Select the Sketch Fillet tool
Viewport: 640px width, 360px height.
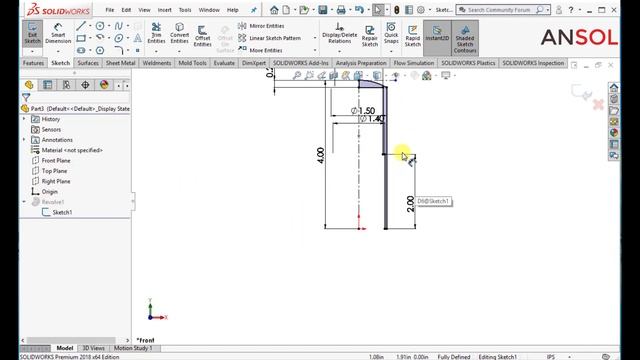(x=118, y=50)
